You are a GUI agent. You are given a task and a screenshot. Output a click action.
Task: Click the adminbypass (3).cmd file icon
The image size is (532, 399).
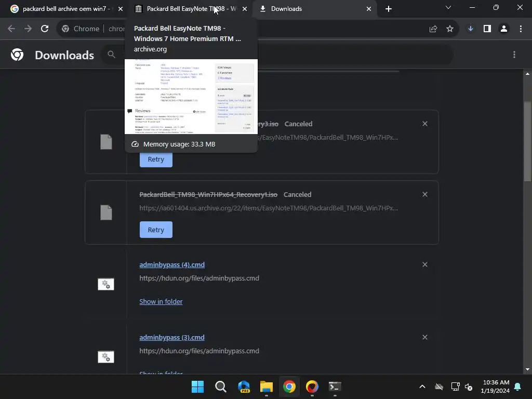point(106,356)
